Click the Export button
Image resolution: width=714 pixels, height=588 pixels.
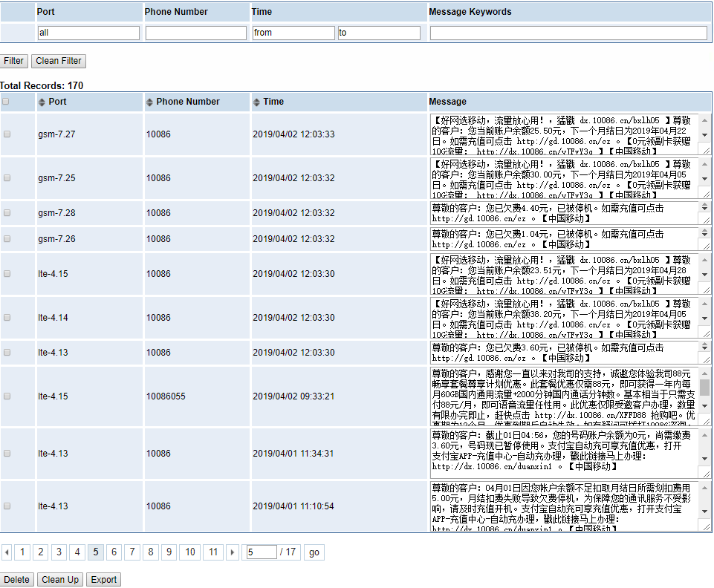click(103, 580)
